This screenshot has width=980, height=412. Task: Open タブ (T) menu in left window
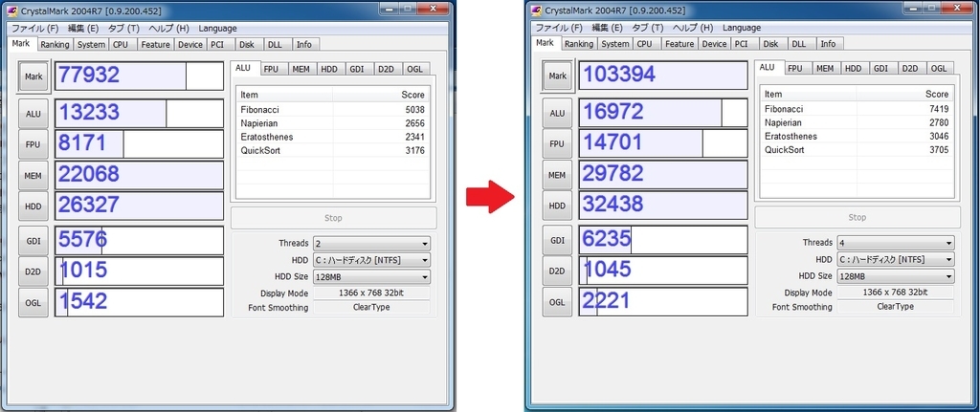[x=123, y=29]
